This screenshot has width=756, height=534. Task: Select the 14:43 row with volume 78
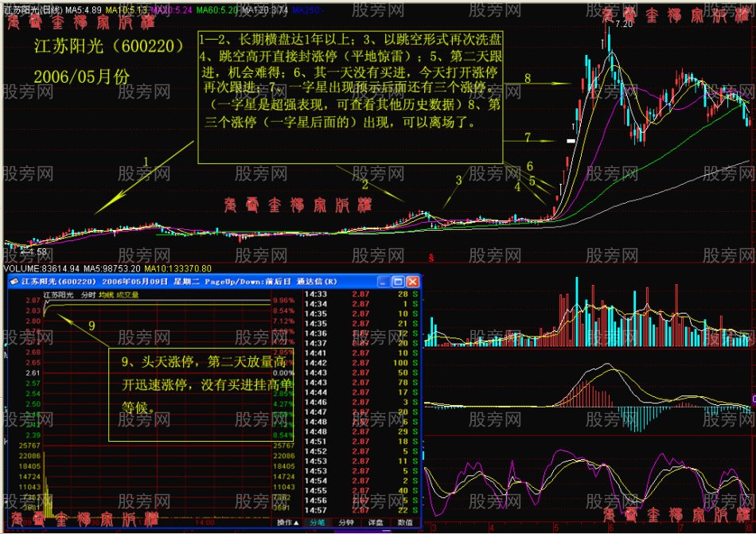tap(361, 383)
